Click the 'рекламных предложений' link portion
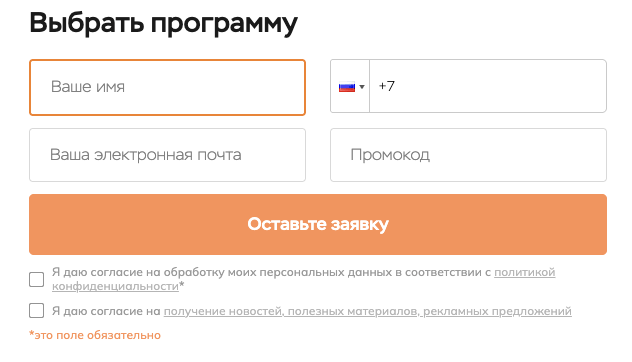Viewport: 632px width, 362px height. coord(497,311)
